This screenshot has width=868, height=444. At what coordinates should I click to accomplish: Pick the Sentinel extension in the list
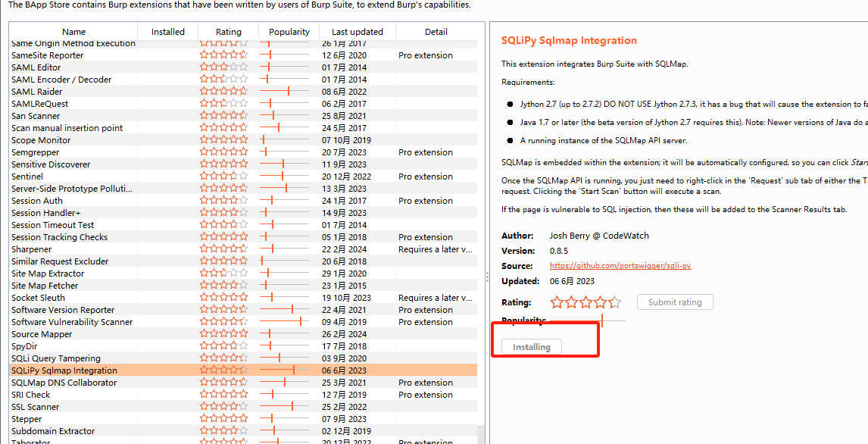tap(244, 177)
